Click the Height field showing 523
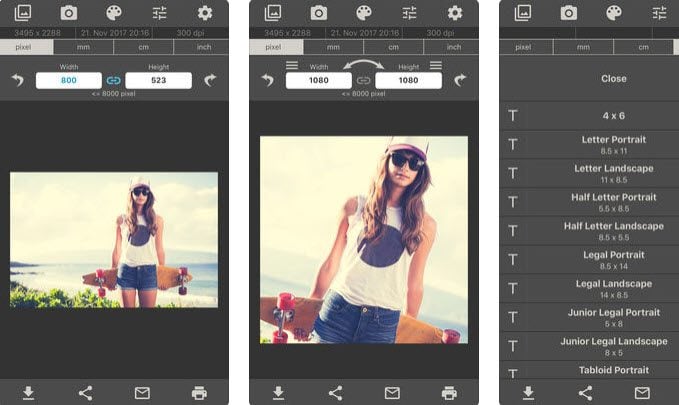679x405 pixels. 158,80
